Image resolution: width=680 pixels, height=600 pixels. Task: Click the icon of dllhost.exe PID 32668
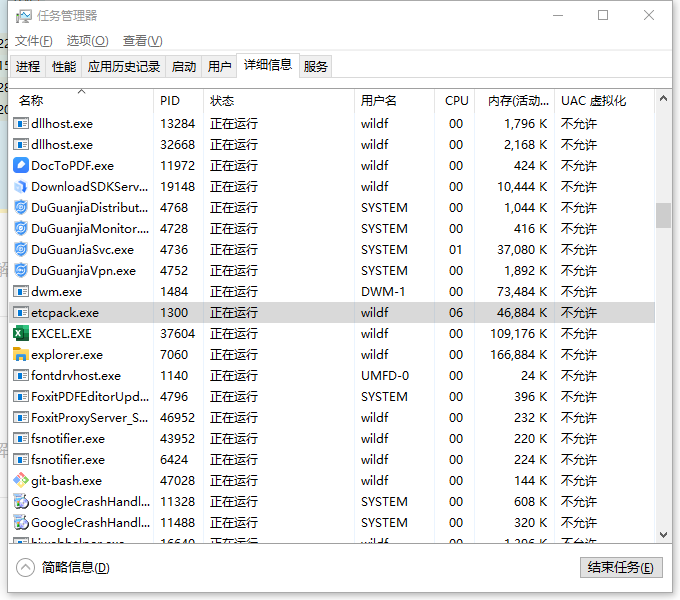point(21,144)
